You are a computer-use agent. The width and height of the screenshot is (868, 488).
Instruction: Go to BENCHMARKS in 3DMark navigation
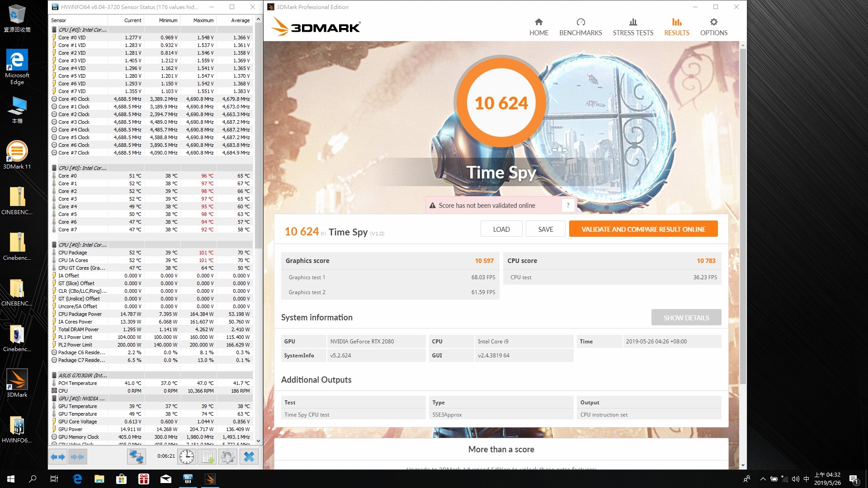coord(580,27)
